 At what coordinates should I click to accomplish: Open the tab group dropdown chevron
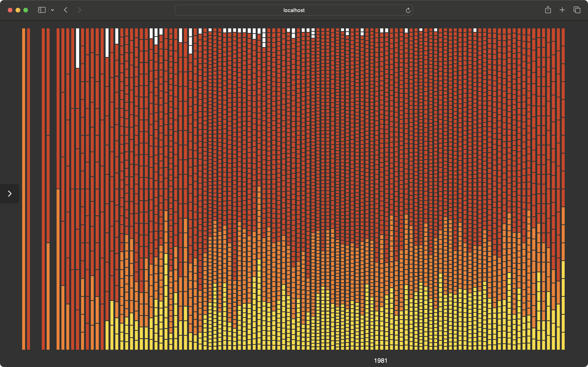point(52,10)
